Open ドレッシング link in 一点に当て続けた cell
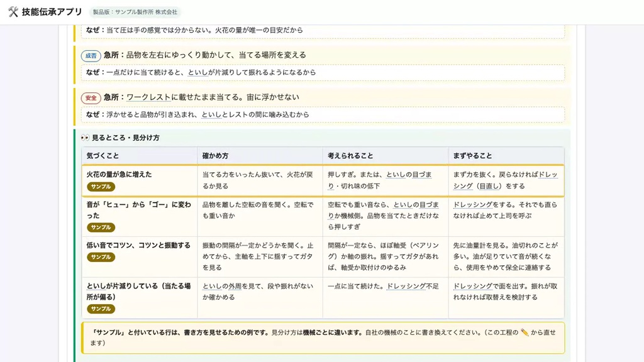This screenshot has width=644, height=362. tap(406, 286)
